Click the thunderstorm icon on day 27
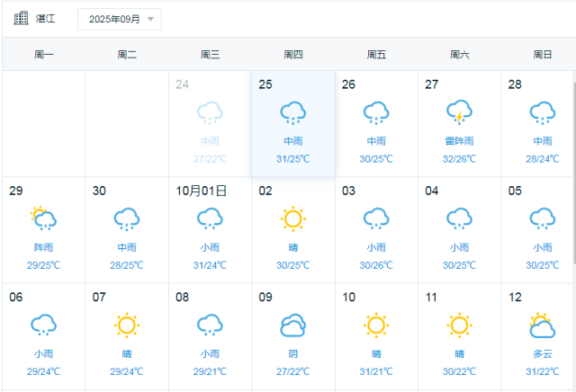Screen dimensions: 576x392 (x=459, y=113)
